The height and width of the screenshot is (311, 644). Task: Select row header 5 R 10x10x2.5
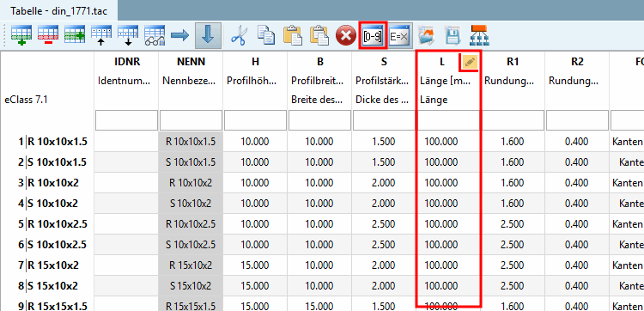point(47,224)
